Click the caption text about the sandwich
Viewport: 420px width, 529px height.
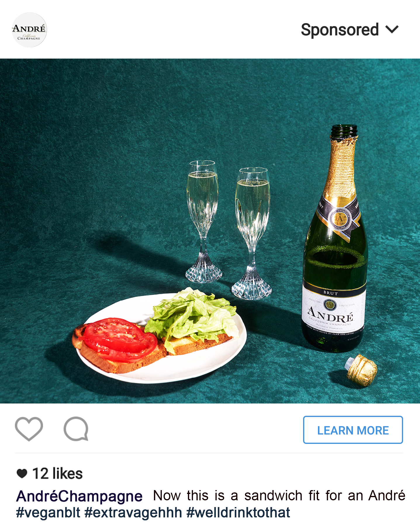click(x=279, y=496)
